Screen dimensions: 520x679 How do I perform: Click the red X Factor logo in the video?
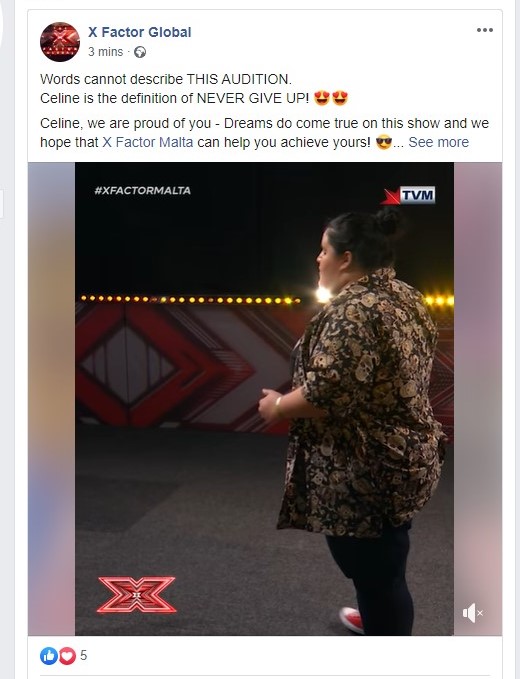[137, 594]
